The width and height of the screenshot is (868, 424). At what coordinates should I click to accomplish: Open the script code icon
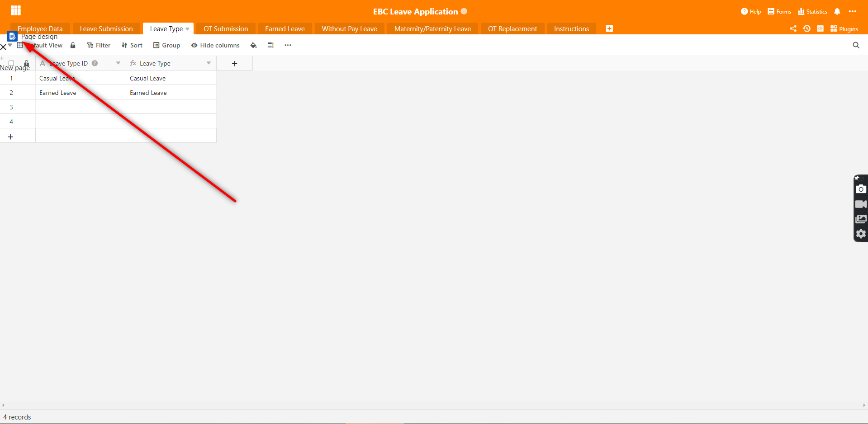820,28
